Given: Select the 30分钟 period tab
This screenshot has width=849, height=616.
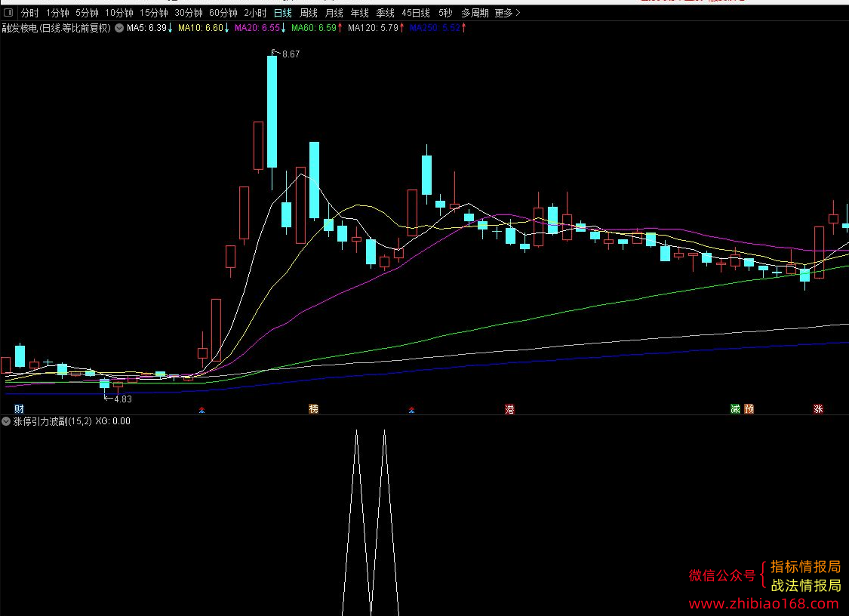Looking at the screenshot, I should pyautogui.click(x=189, y=13).
